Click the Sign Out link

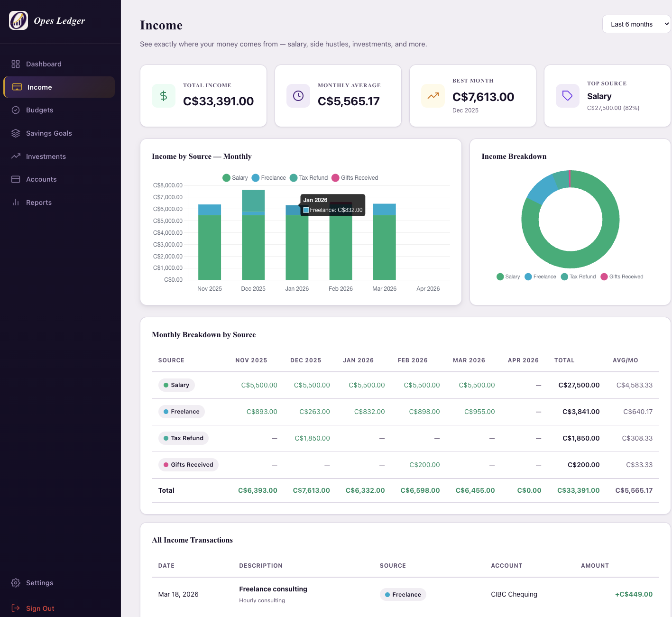(40, 608)
